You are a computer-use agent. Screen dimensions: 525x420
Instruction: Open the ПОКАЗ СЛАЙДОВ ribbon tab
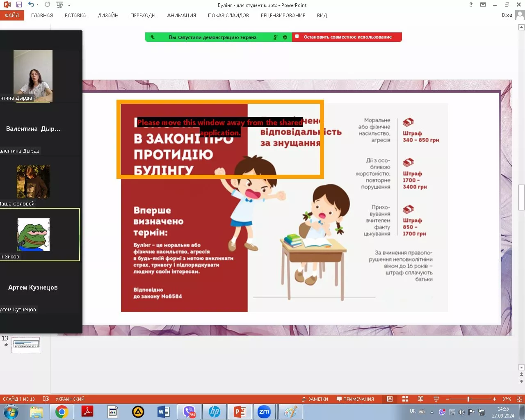[x=228, y=15]
